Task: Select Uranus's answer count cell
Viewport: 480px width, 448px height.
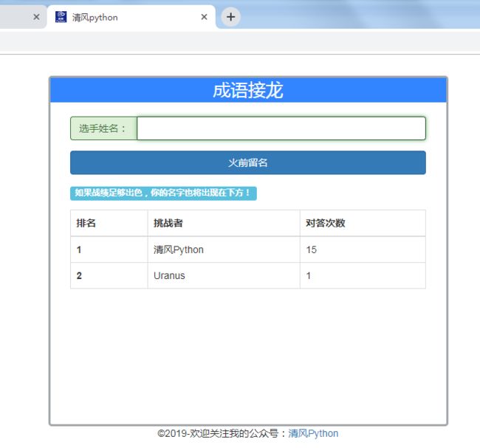Action: click(363, 275)
